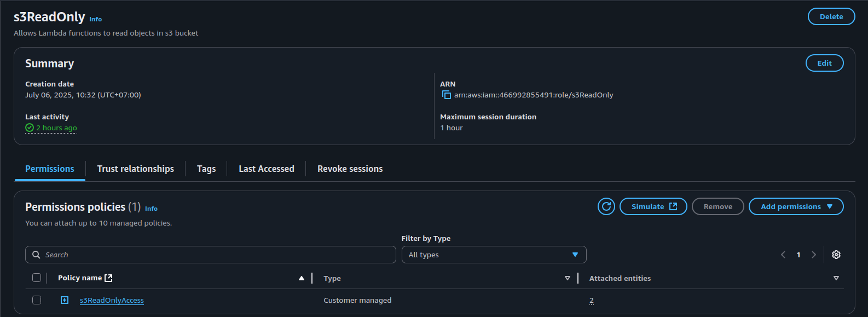Toggle the select-all policies checkbox
This screenshot has height=317, width=868.
pyautogui.click(x=37, y=278)
